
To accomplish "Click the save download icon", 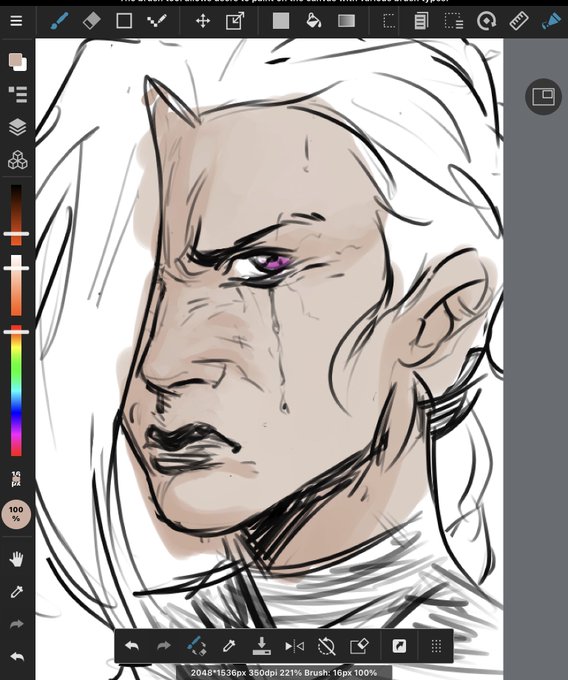I will pyautogui.click(x=261, y=646).
